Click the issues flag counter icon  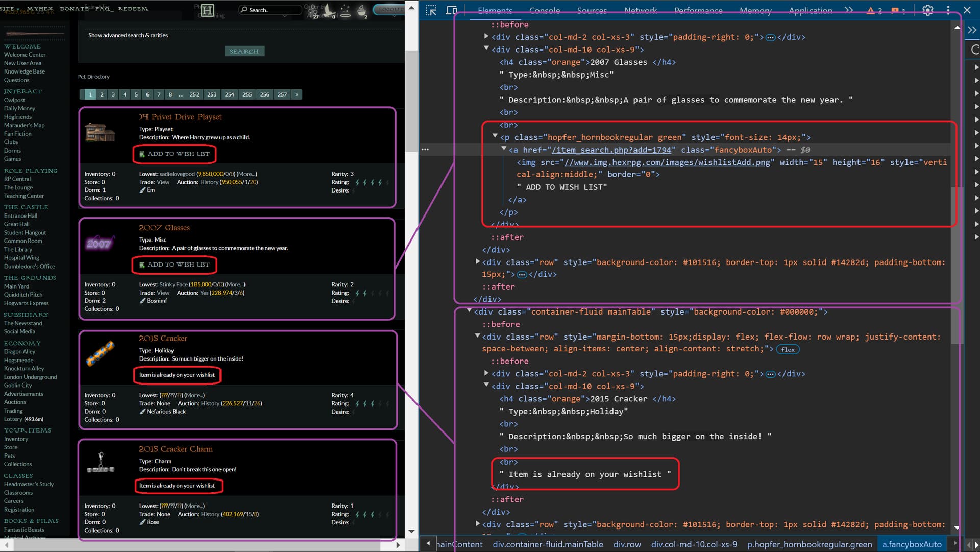pyautogui.click(x=895, y=11)
